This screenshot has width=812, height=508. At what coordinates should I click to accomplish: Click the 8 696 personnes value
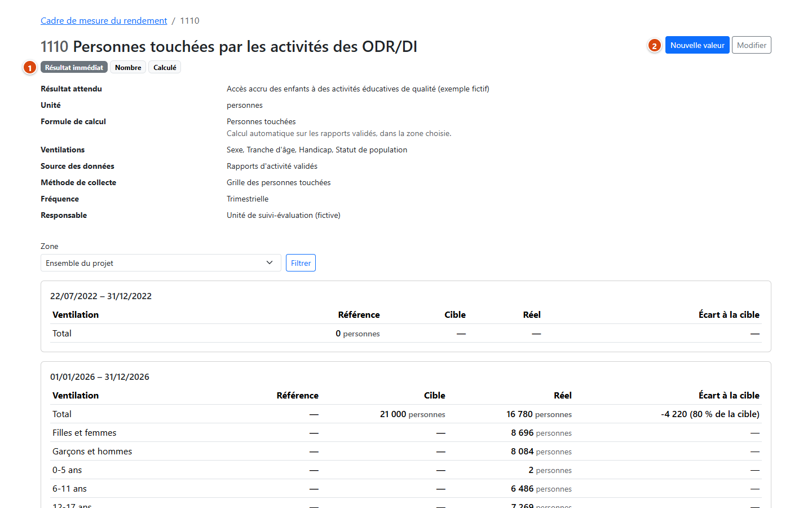pyautogui.click(x=541, y=433)
